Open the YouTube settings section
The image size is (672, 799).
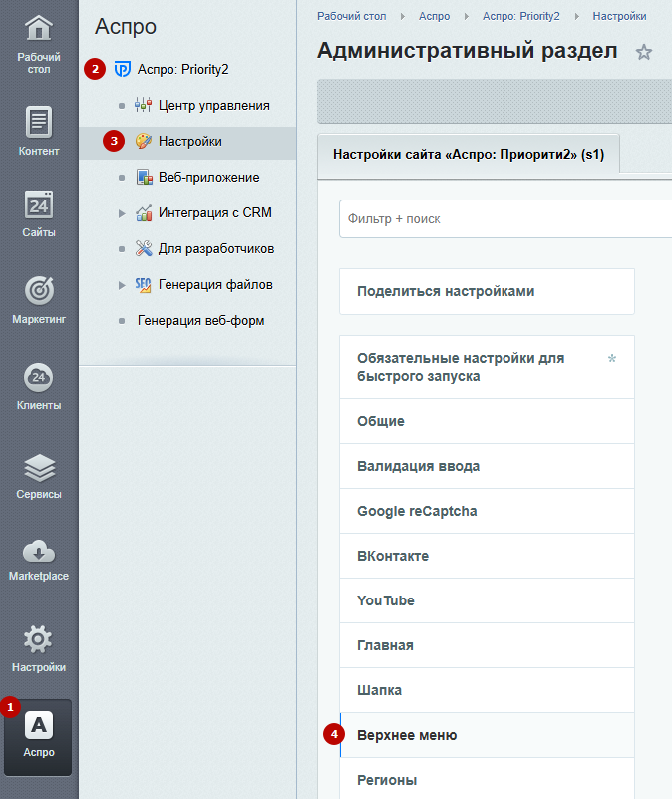click(487, 600)
